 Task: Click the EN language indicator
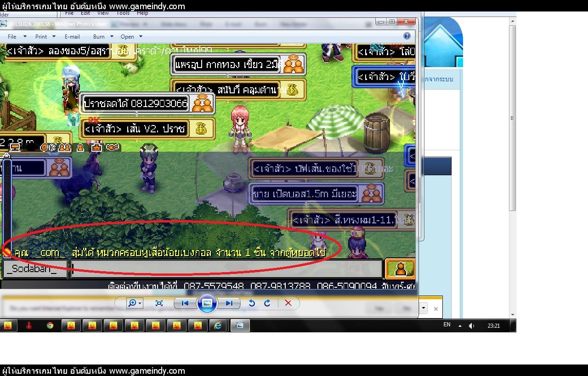[447, 325]
